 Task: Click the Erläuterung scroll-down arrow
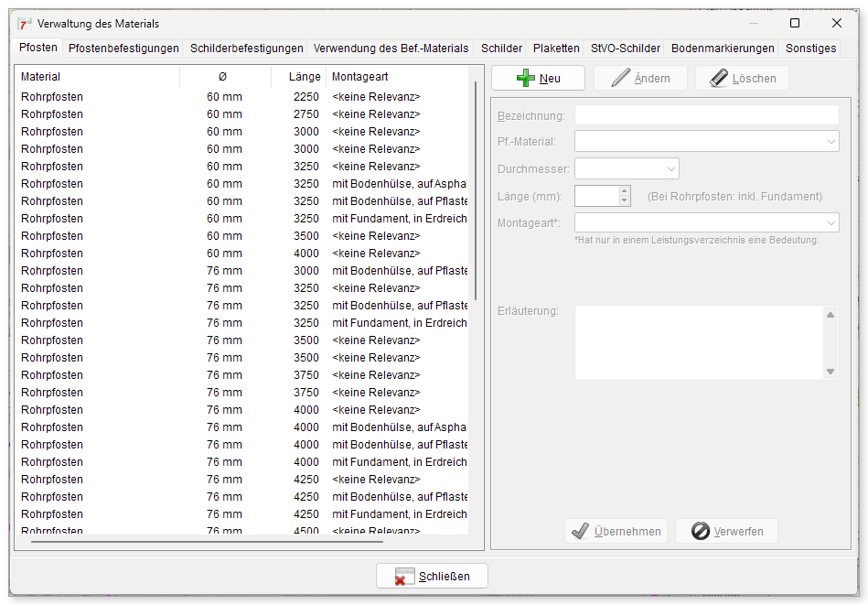click(830, 372)
